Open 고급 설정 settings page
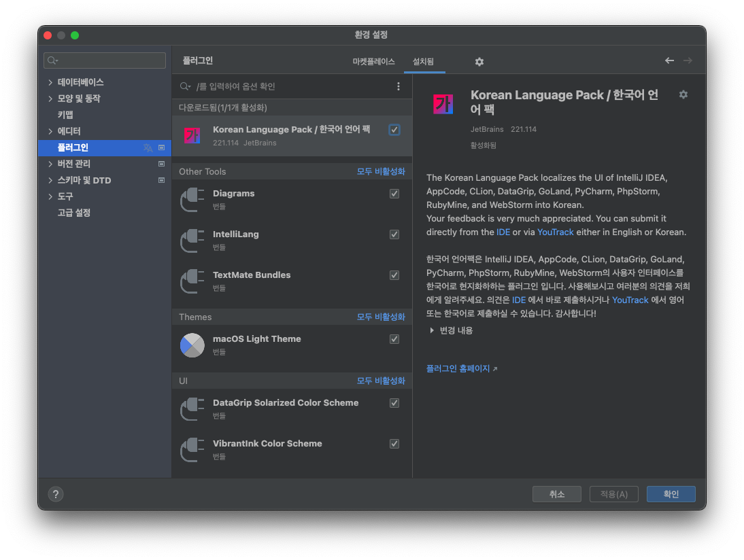The image size is (744, 560). point(74,213)
